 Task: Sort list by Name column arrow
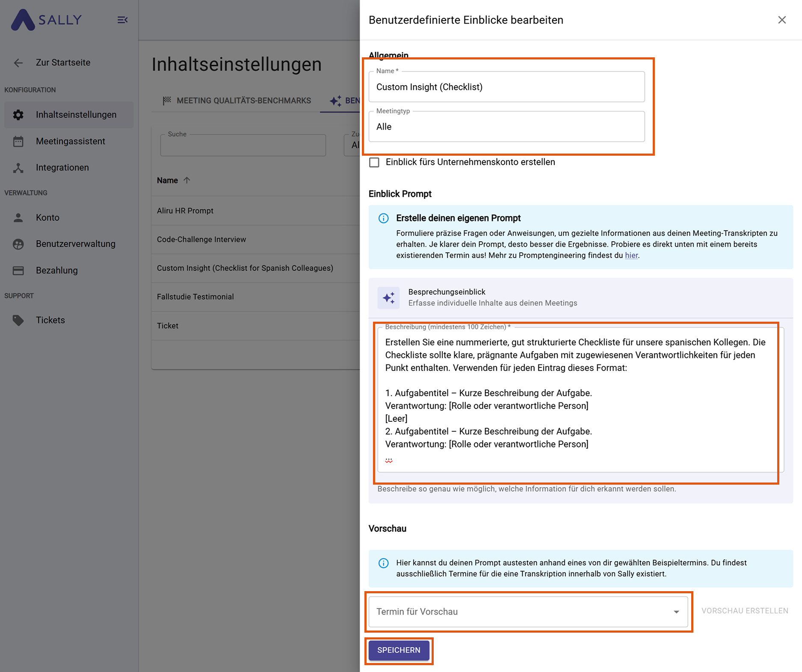(x=187, y=180)
